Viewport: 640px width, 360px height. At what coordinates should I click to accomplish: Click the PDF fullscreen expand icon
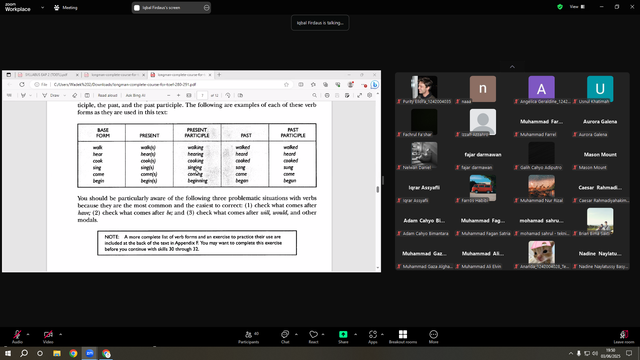tap(359, 96)
